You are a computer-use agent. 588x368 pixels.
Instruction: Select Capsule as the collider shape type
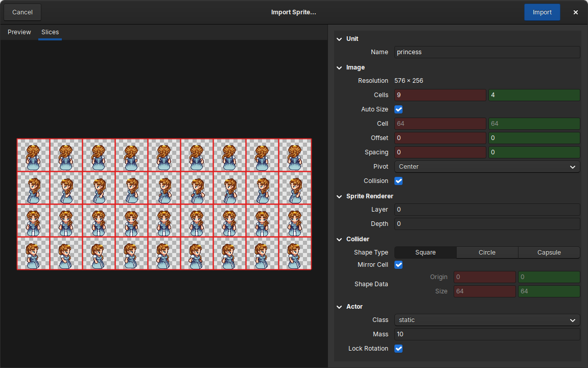pyautogui.click(x=549, y=252)
